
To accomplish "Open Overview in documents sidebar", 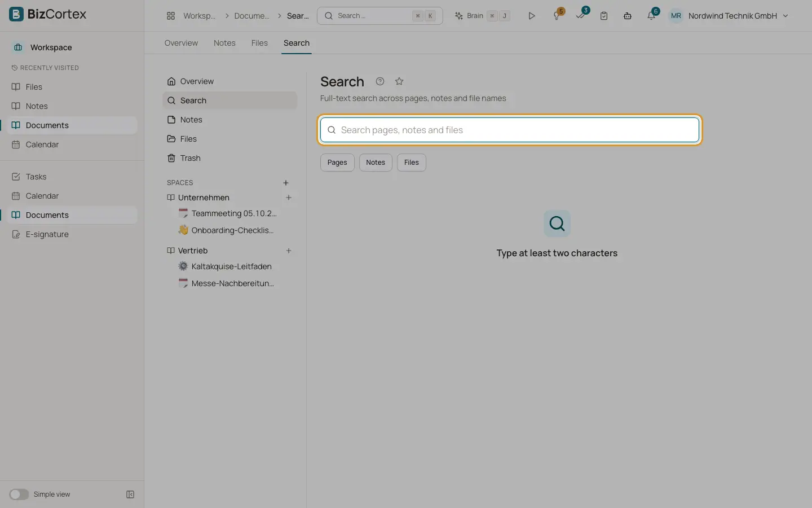I will pos(230,81).
